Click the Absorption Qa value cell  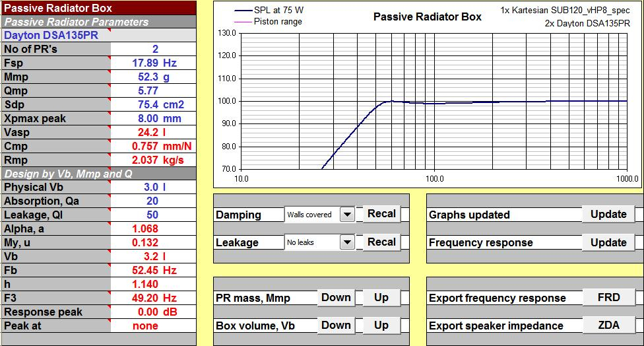click(154, 201)
